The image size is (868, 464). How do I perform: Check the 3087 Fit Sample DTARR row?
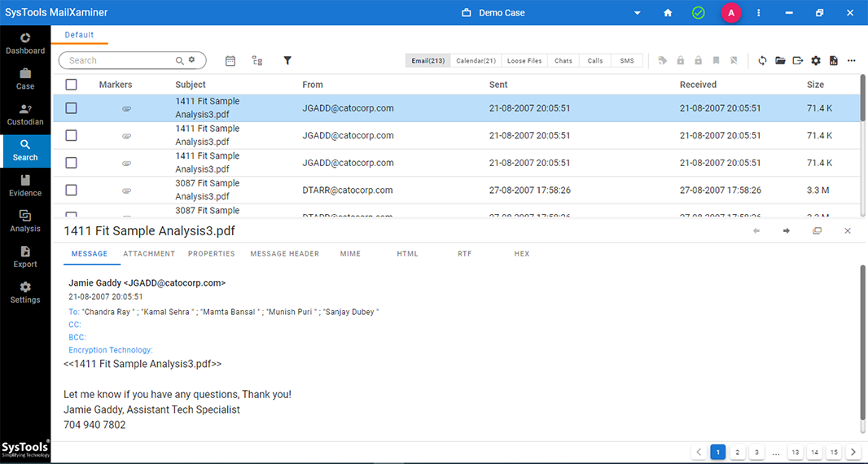pos(72,190)
